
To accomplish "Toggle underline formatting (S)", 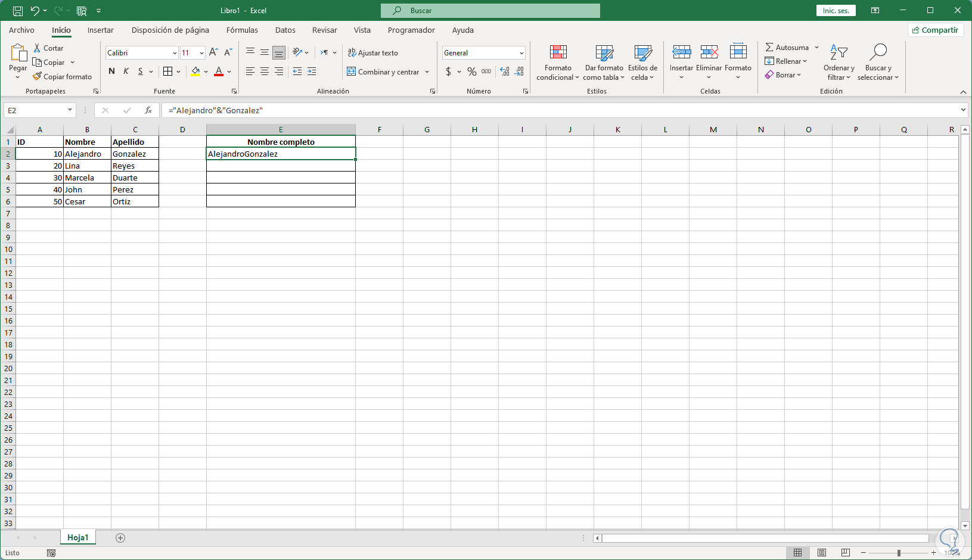I will pyautogui.click(x=141, y=71).
